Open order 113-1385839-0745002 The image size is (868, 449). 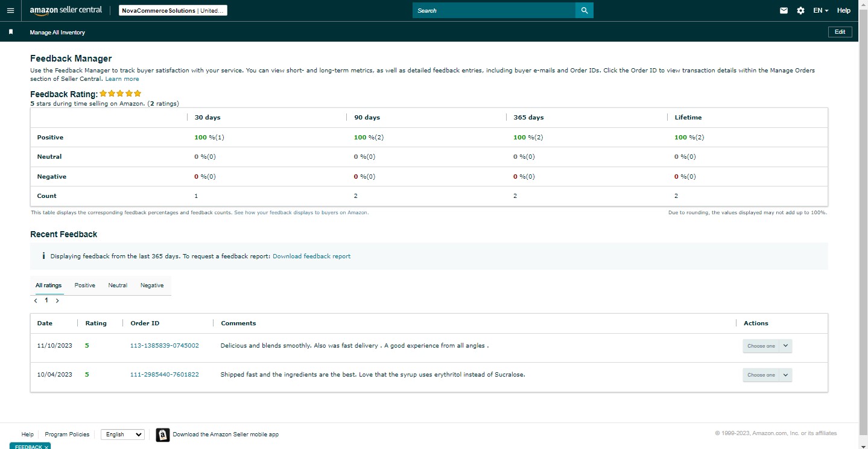(165, 346)
